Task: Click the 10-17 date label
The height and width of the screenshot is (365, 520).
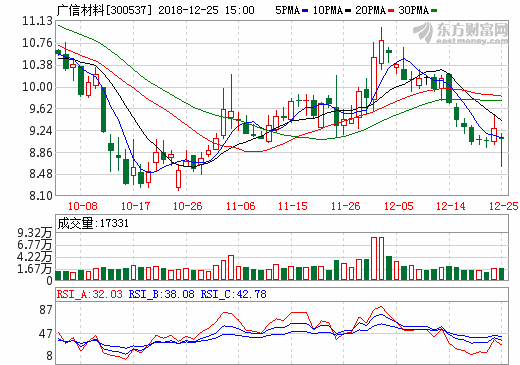Action: click(135, 206)
